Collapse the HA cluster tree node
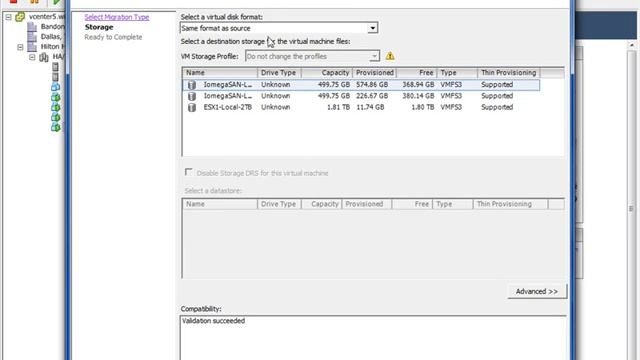Image resolution: width=640 pixels, height=360 pixels. coord(32,57)
